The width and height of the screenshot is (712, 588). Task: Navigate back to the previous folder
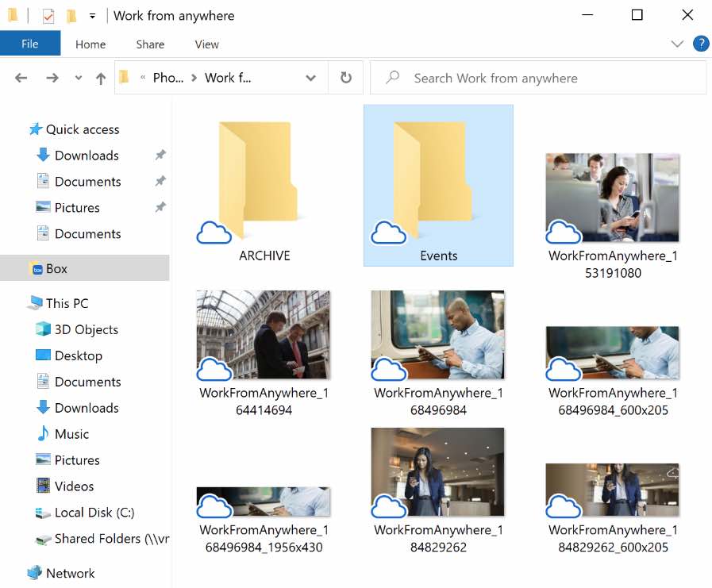21,77
